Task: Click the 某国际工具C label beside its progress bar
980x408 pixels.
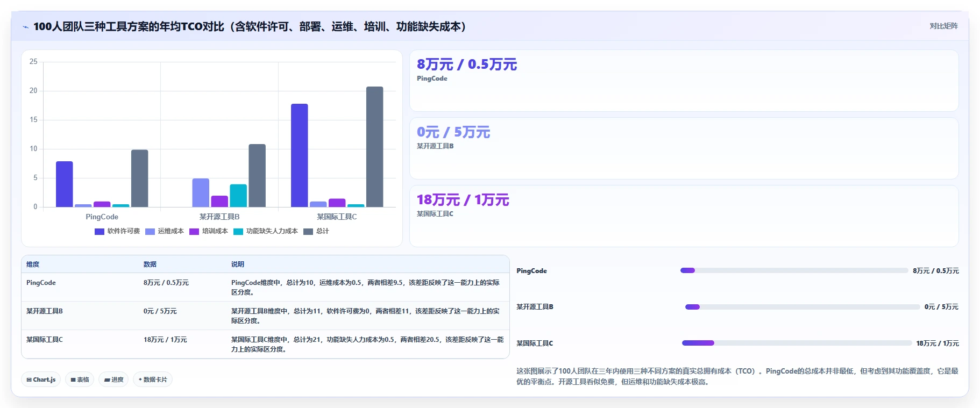Action: (x=535, y=343)
